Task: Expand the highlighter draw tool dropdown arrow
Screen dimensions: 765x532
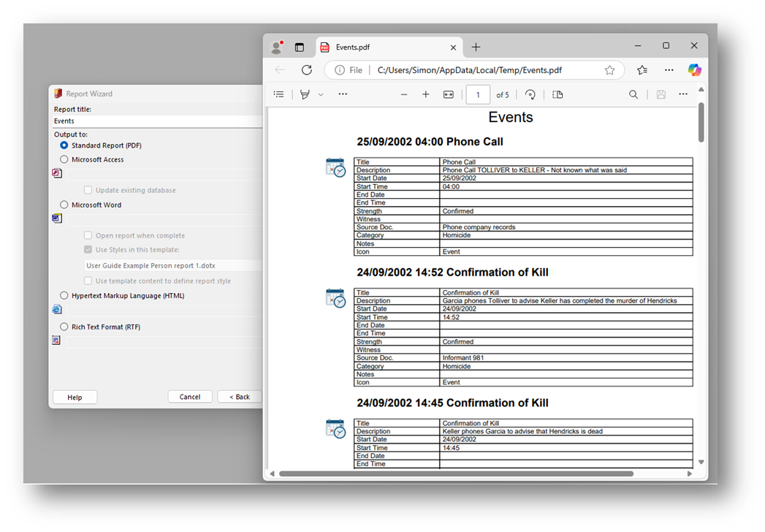Action: [321, 95]
